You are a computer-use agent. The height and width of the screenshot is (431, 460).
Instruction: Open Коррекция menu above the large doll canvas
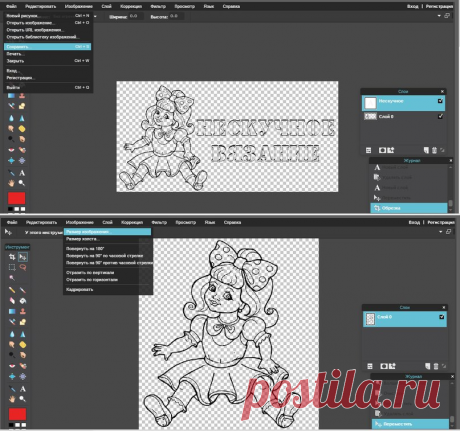(x=132, y=222)
